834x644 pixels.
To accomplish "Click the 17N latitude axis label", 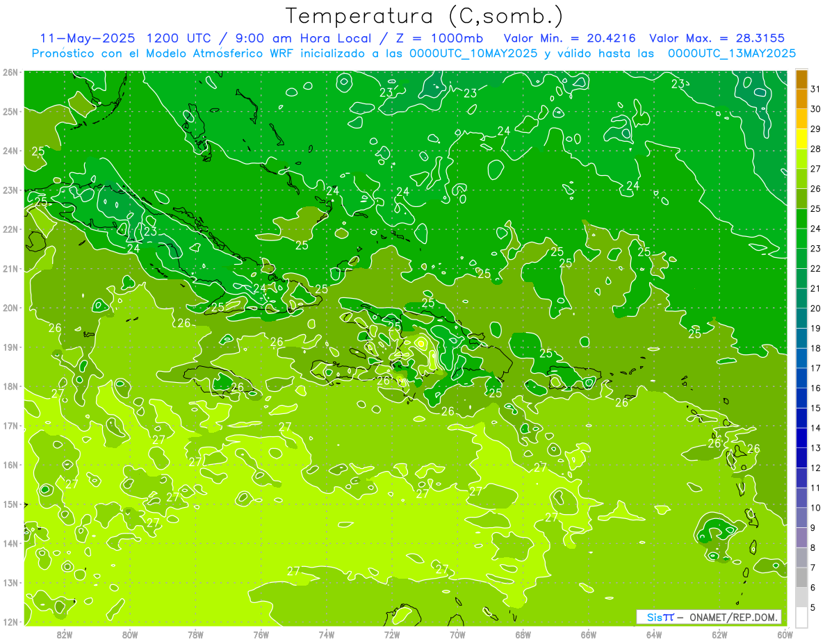I will [10, 426].
